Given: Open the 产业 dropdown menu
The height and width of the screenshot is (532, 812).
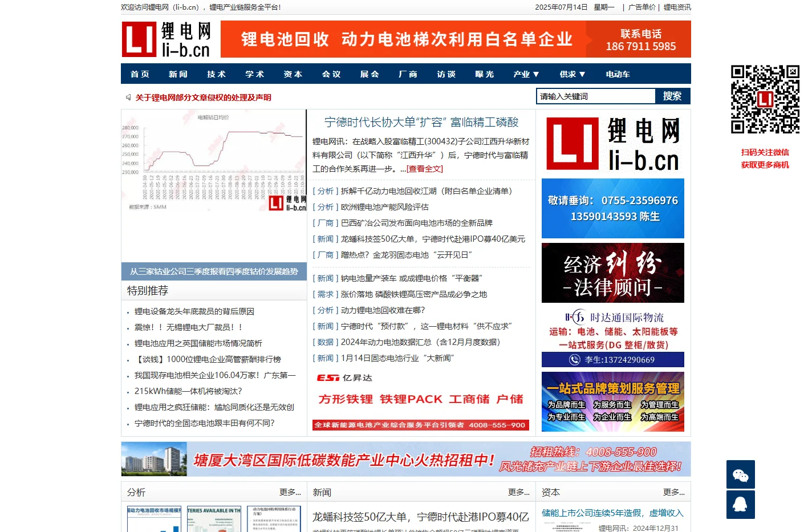Looking at the screenshot, I should (526, 74).
